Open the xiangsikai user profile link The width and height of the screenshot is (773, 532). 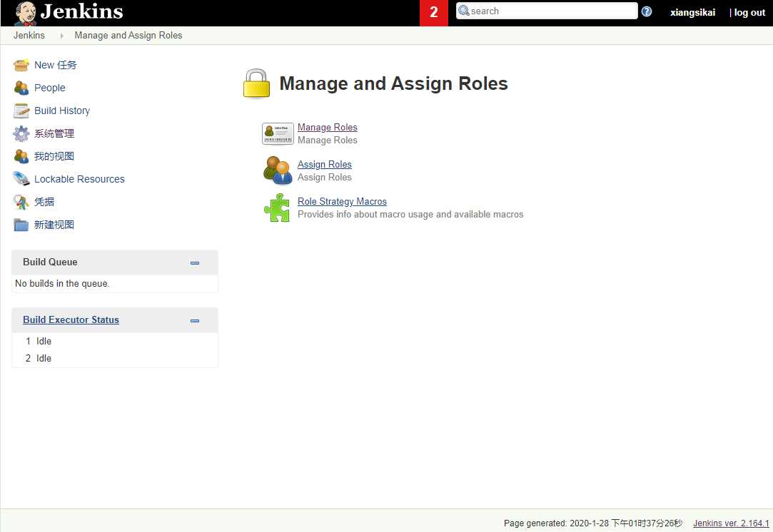click(692, 12)
